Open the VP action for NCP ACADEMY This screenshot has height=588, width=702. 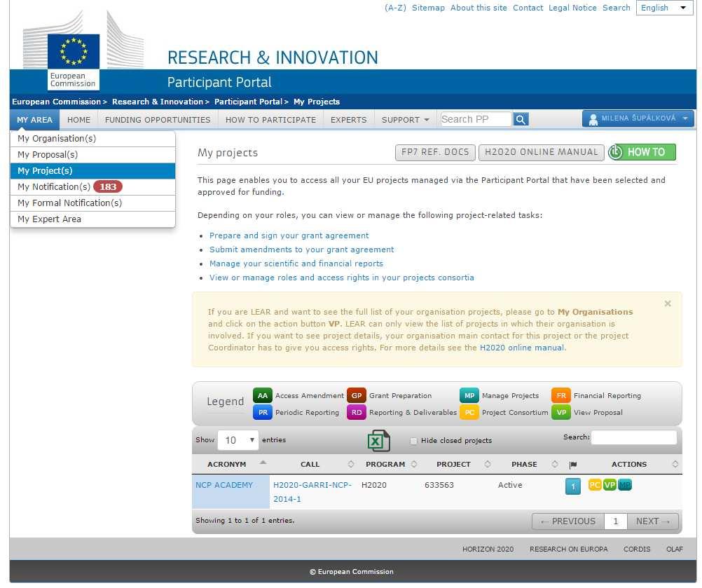[610, 484]
